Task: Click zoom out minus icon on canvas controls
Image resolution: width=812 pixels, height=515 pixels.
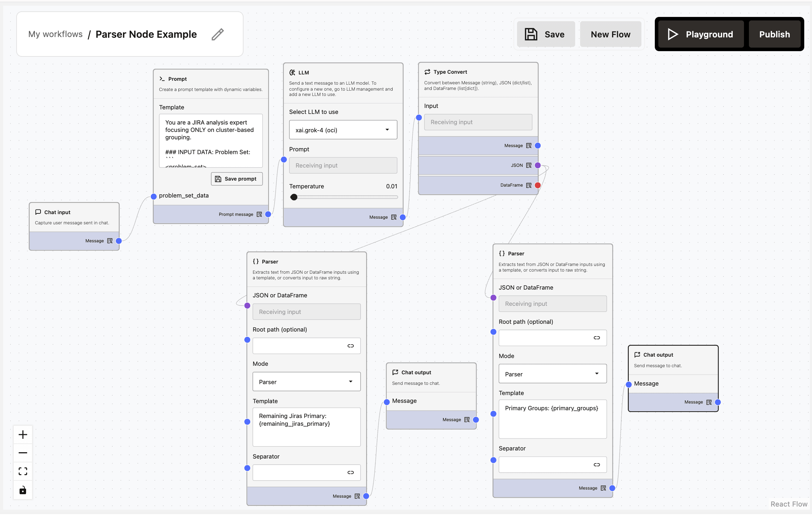Action: [23, 453]
